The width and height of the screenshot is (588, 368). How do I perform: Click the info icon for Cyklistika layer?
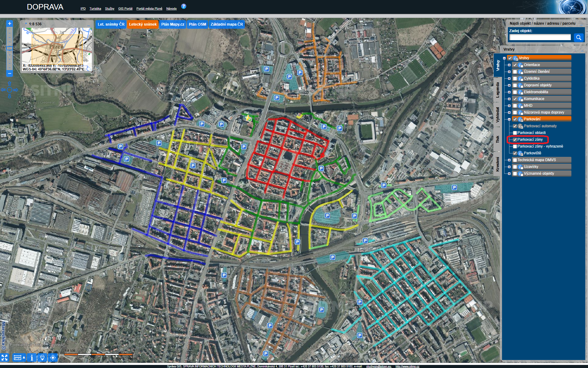[x=520, y=78]
